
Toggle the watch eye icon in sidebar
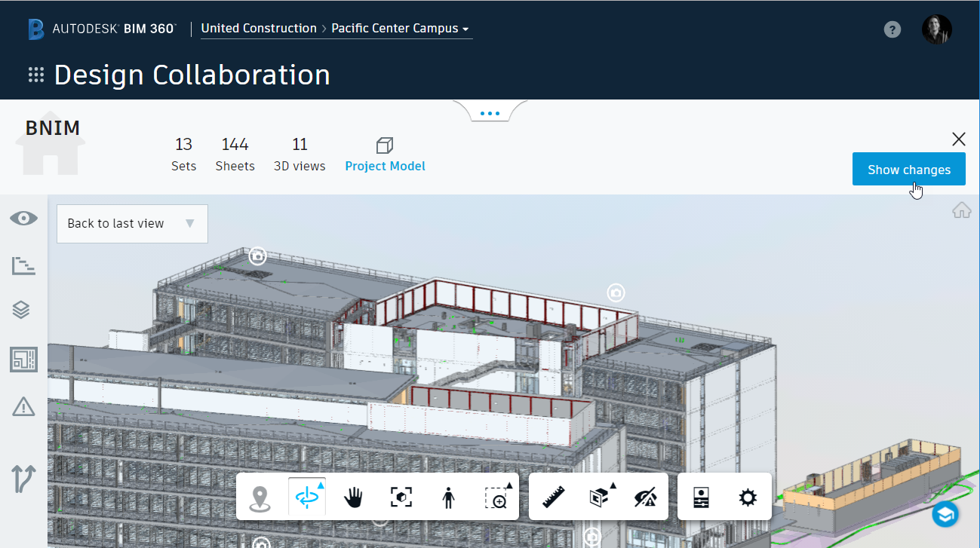click(x=23, y=218)
